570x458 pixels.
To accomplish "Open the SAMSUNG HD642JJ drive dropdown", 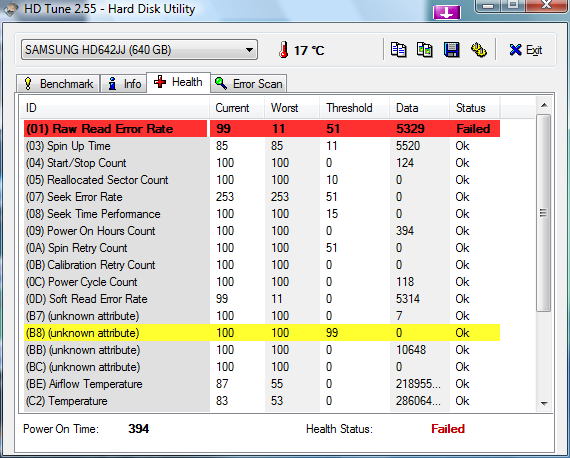I will coord(139,50).
